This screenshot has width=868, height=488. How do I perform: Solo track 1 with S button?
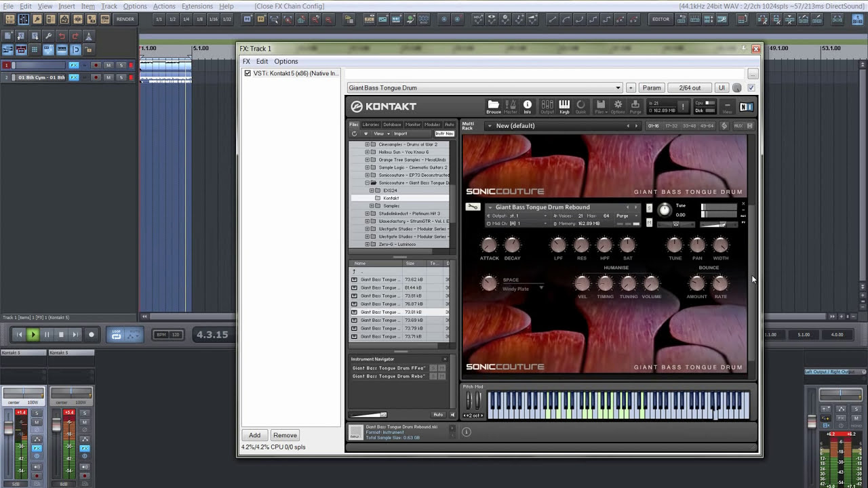(121, 65)
